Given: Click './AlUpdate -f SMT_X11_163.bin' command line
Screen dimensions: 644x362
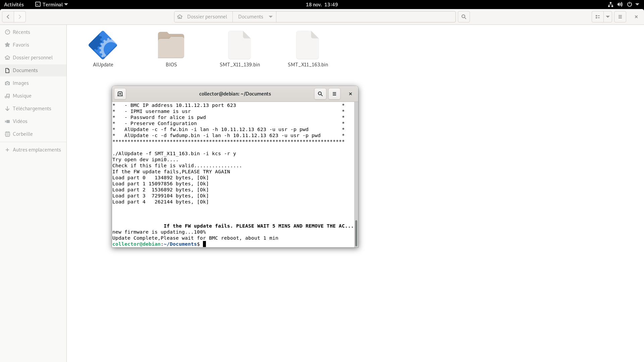Looking at the screenshot, I should [174, 154].
